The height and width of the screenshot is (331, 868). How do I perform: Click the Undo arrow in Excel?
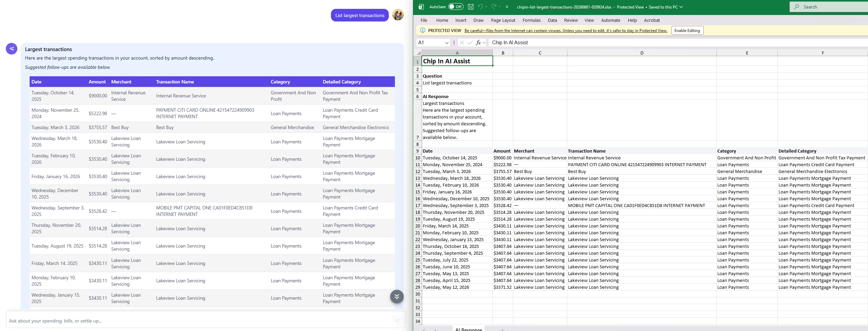[x=480, y=6]
